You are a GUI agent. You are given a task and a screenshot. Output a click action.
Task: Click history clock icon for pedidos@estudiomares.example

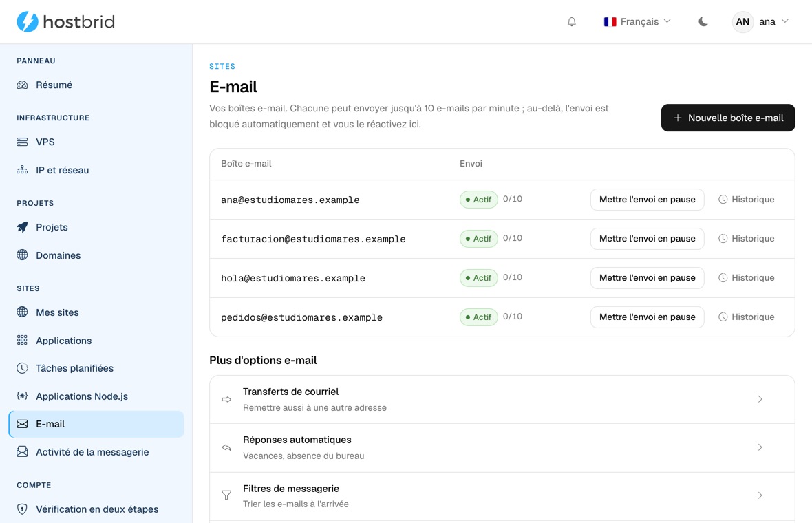pos(723,317)
